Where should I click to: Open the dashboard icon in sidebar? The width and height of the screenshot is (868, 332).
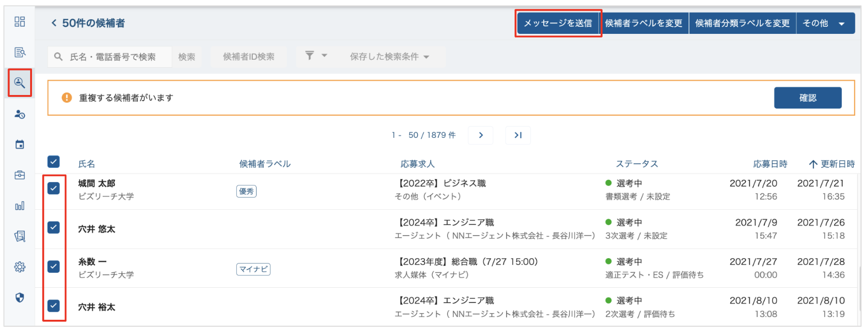pos(20,22)
